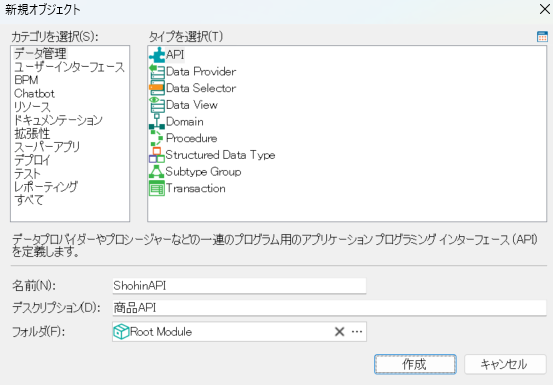This screenshot has height=385, width=553.
Task: Pick the Data Selector icon
Action: tap(157, 88)
